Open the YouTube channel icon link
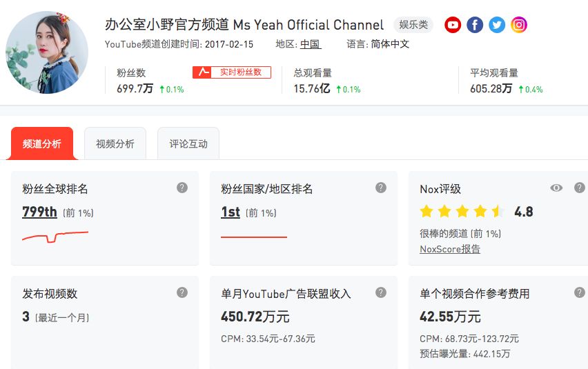The image size is (588, 369). (453, 25)
